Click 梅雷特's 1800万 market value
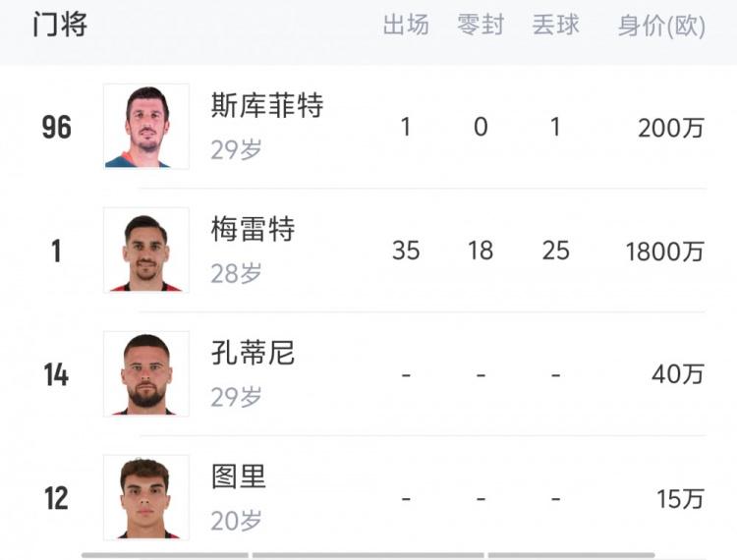The height and width of the screenshot is (560, 737). pos(664,252)
